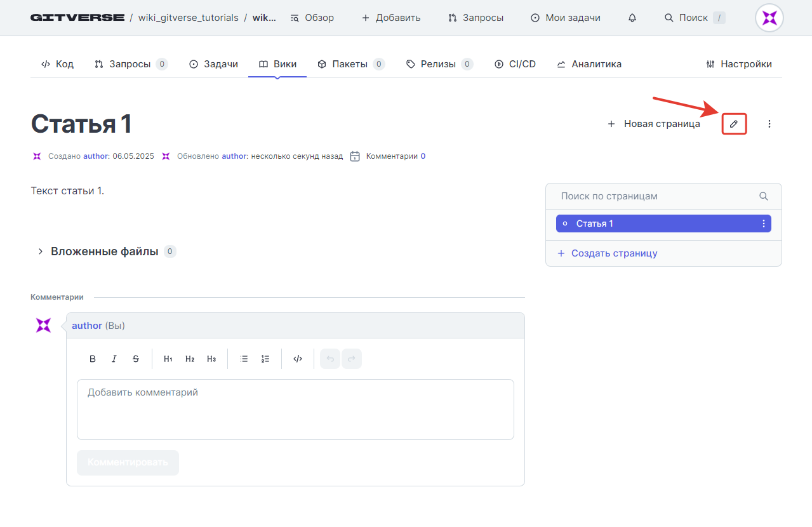Insert code block in comment

point(298,359)
